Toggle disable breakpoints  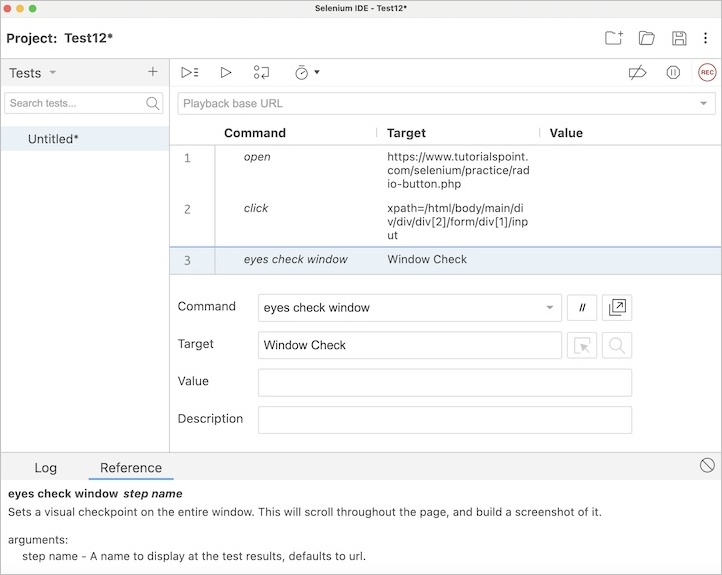pos(637,72)
